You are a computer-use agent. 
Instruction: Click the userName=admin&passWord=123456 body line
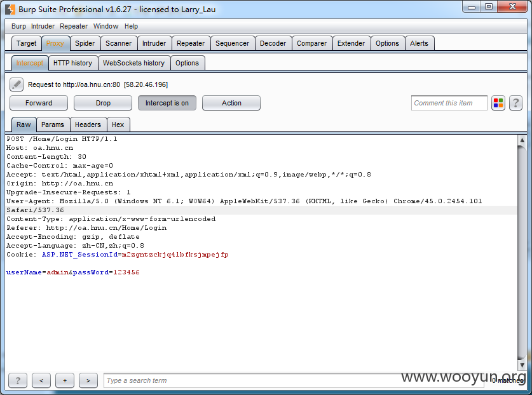point(73,272)
